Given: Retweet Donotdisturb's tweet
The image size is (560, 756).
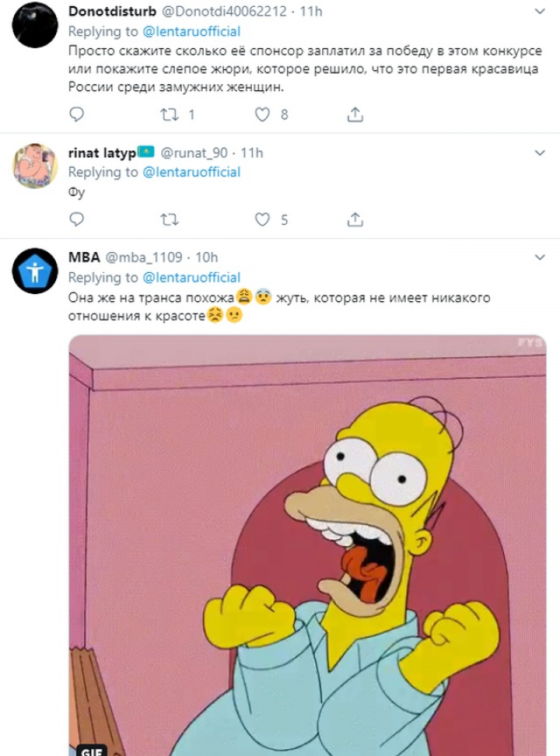Looking at the screenshot, I should pos(169,114).
